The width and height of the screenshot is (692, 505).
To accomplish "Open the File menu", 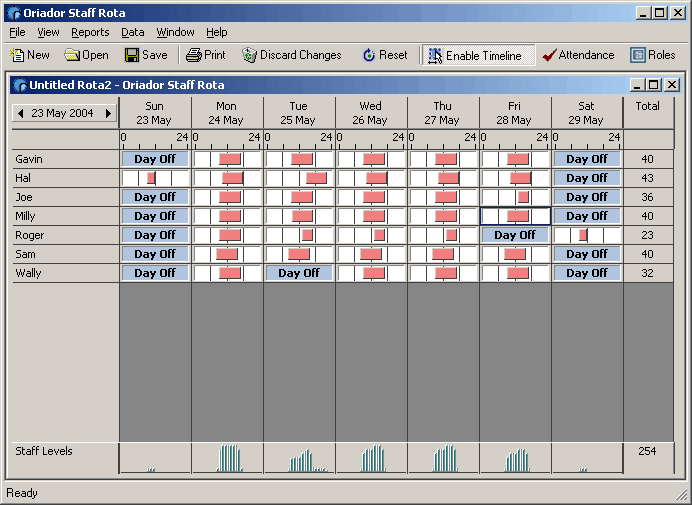I will pyautogui.click(x=17, y=32).
